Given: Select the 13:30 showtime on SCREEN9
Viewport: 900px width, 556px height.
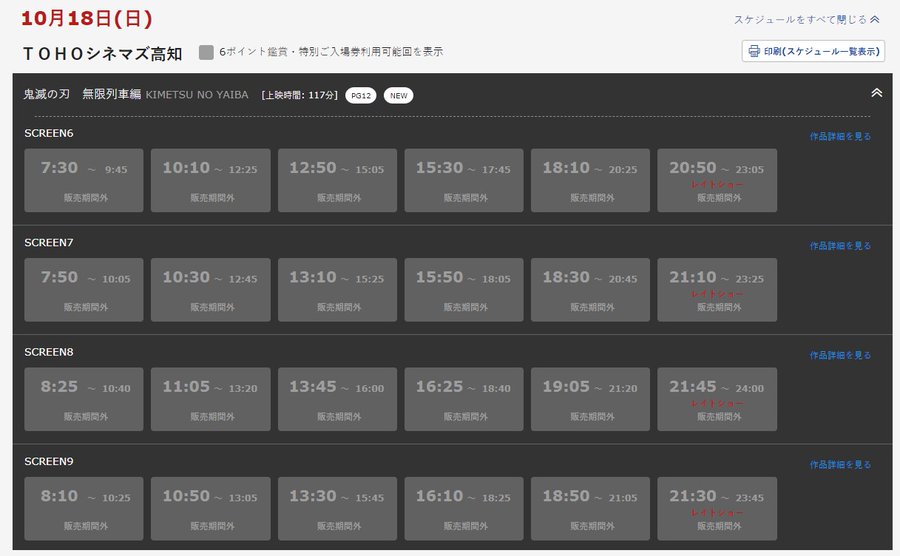Looking at the screenshot, I should click(338, 509).
